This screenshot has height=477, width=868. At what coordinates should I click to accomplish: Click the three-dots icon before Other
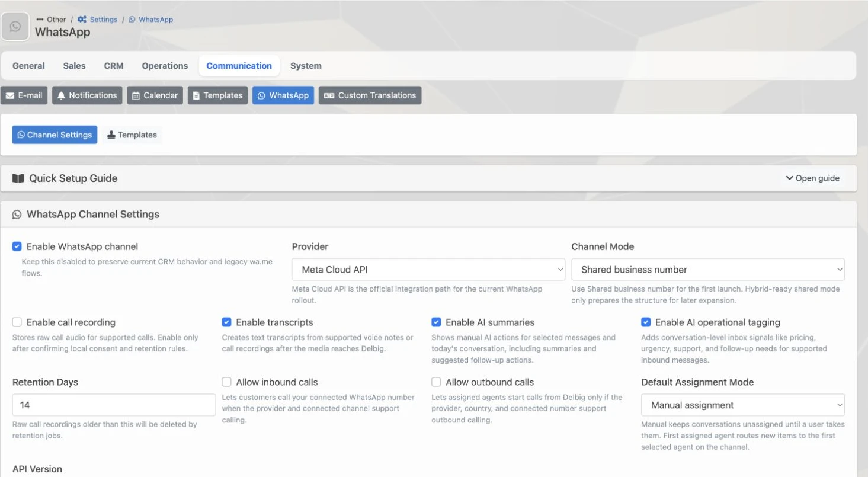click(40, 20)
